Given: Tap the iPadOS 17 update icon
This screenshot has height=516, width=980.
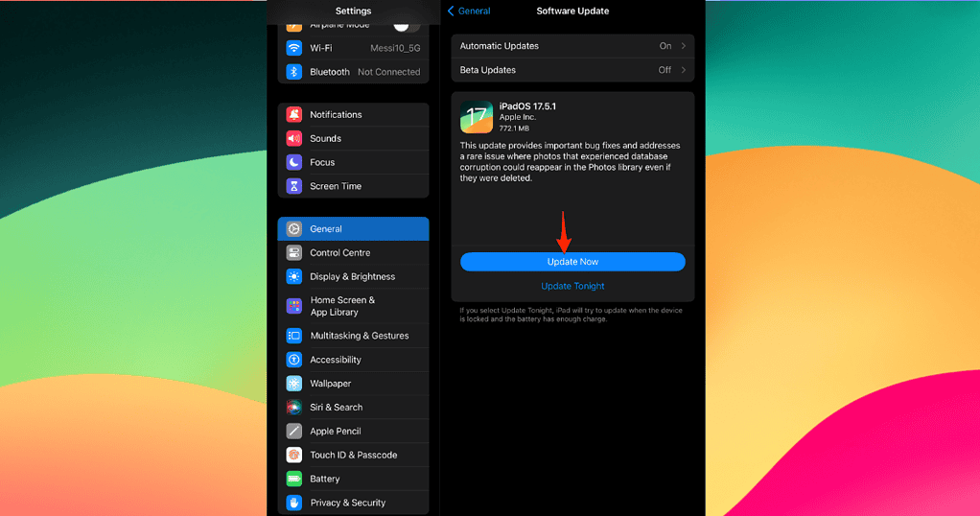Looking at the screenshot, I should click(477, 117).
